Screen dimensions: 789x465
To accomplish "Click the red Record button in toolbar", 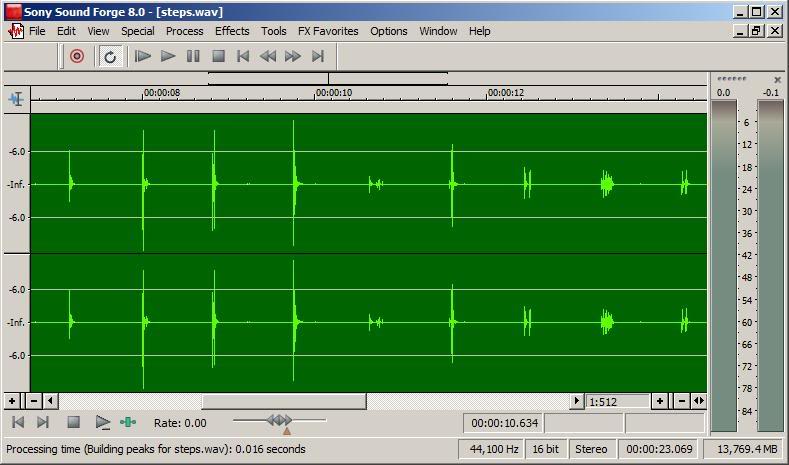I will (x=77, y=57).
